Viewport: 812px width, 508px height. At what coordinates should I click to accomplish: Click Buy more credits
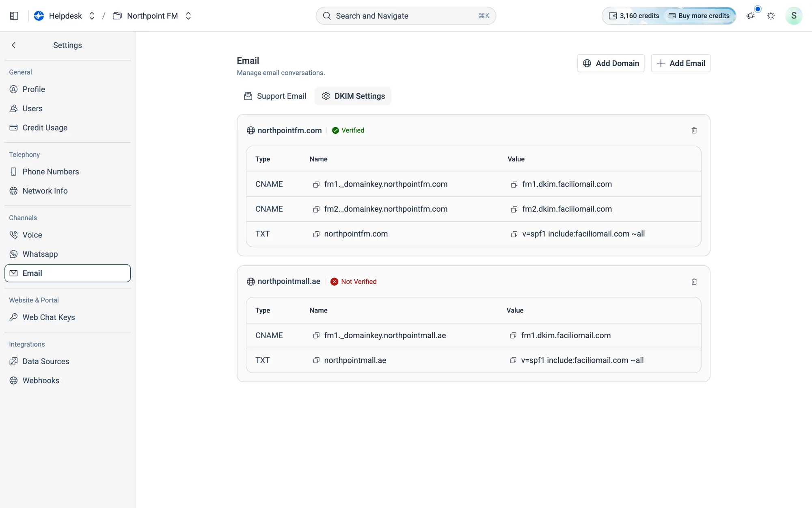click(699, 16)
